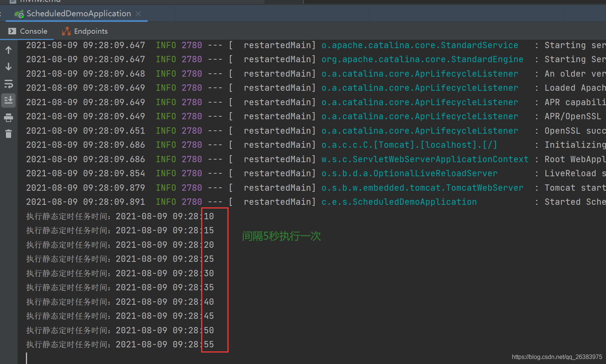
Task: Click the 'APR/OpenSSL' log message
Action: 573,116
